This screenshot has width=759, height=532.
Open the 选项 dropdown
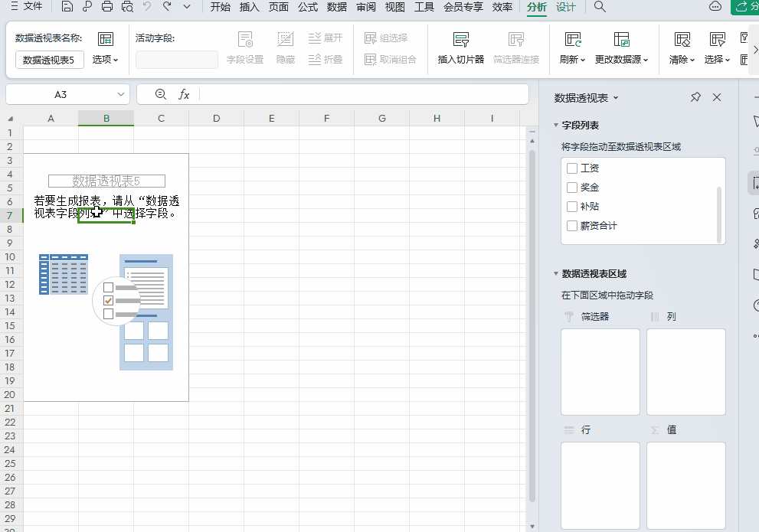(x=103, y=59)
